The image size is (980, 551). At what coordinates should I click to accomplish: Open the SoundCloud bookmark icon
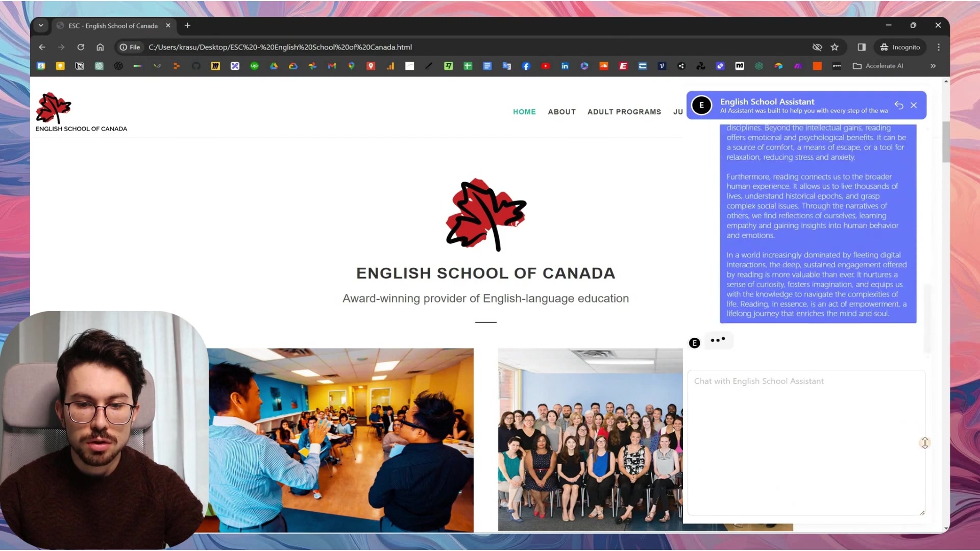(x=603, y=66)
